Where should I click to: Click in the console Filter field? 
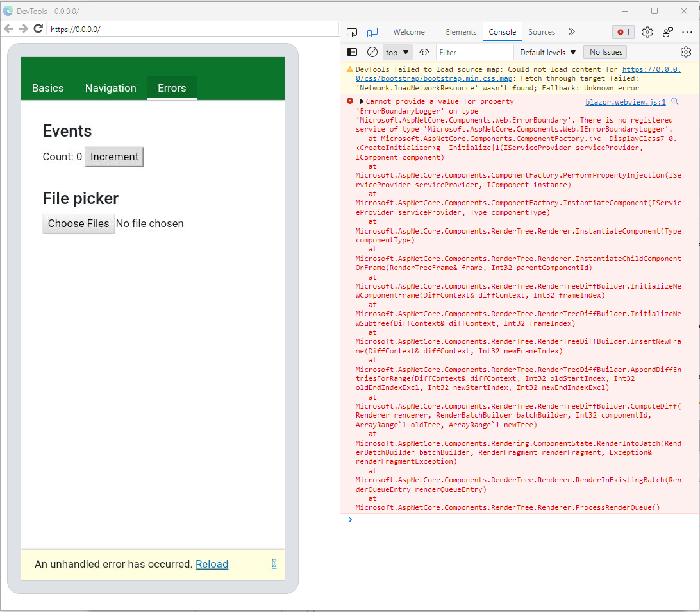(x=474, y=52)
